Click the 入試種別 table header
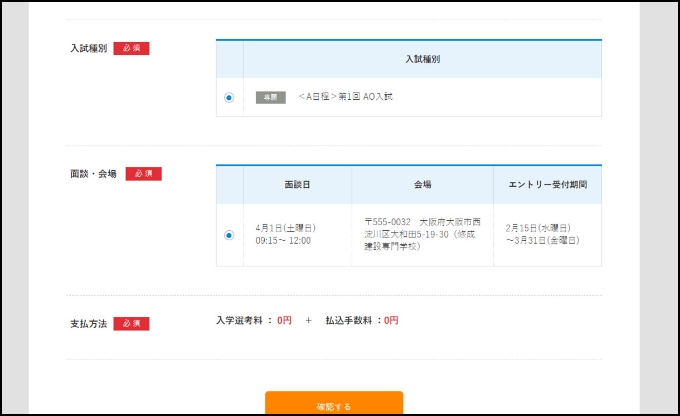This screenshot has width=680, height=416. [x=422, y=59]
